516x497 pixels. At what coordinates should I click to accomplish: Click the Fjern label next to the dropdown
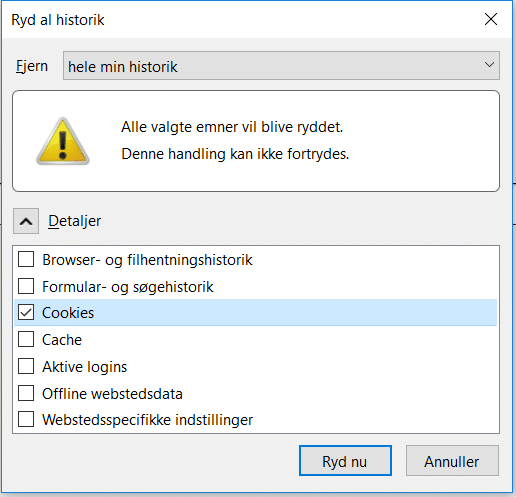32,66
